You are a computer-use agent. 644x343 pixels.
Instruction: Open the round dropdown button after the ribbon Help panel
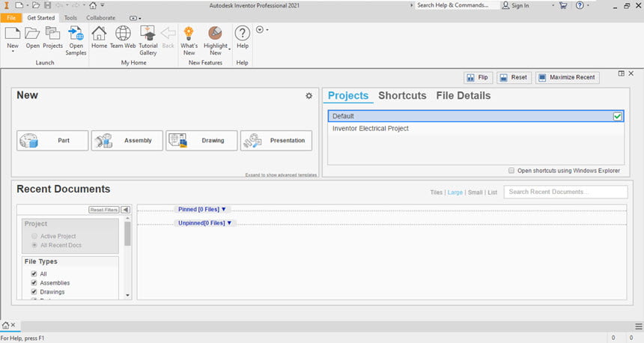click(261, 29)
